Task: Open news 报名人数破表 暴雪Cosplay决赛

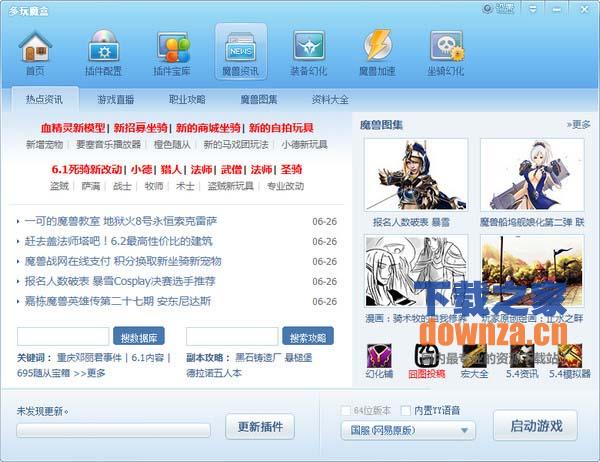Action: [120, 281]
